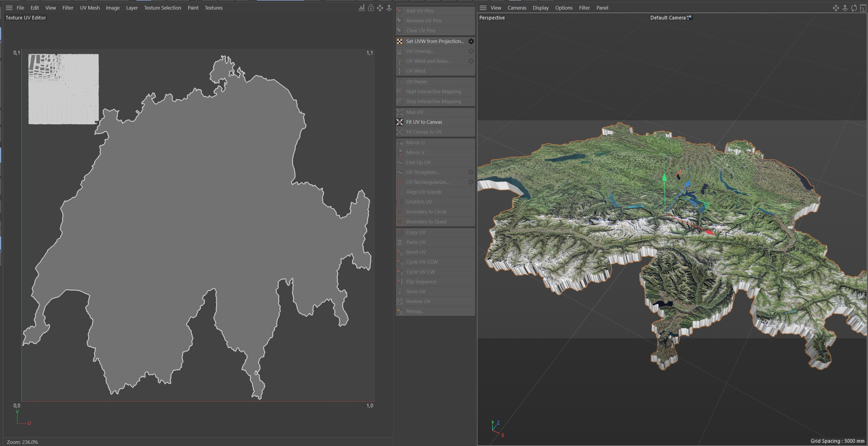
Task: Click the checkerboard Set UVW from Projection icon
Action: (400, 42)
